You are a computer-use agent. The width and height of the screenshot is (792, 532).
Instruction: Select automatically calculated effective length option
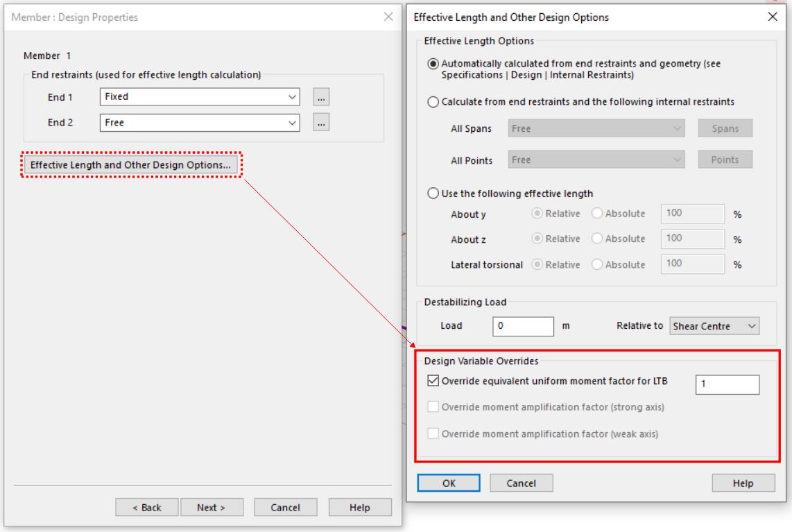[x=433, y=64]
